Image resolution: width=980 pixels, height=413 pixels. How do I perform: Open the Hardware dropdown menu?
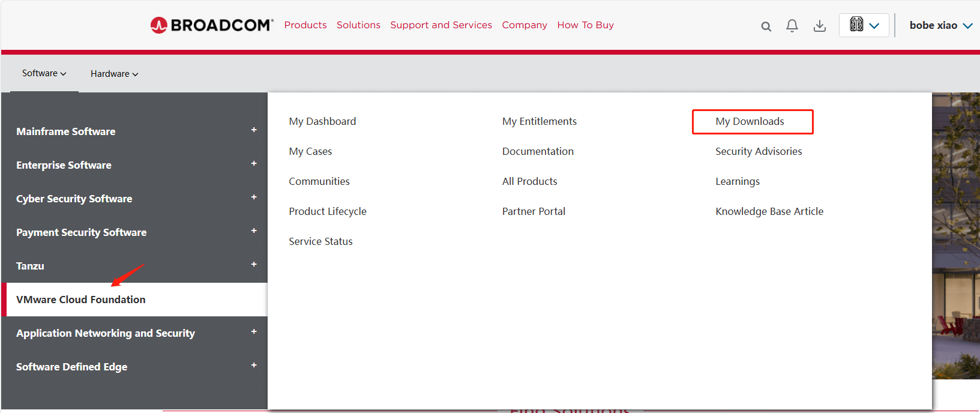click(x=114, y=74)
